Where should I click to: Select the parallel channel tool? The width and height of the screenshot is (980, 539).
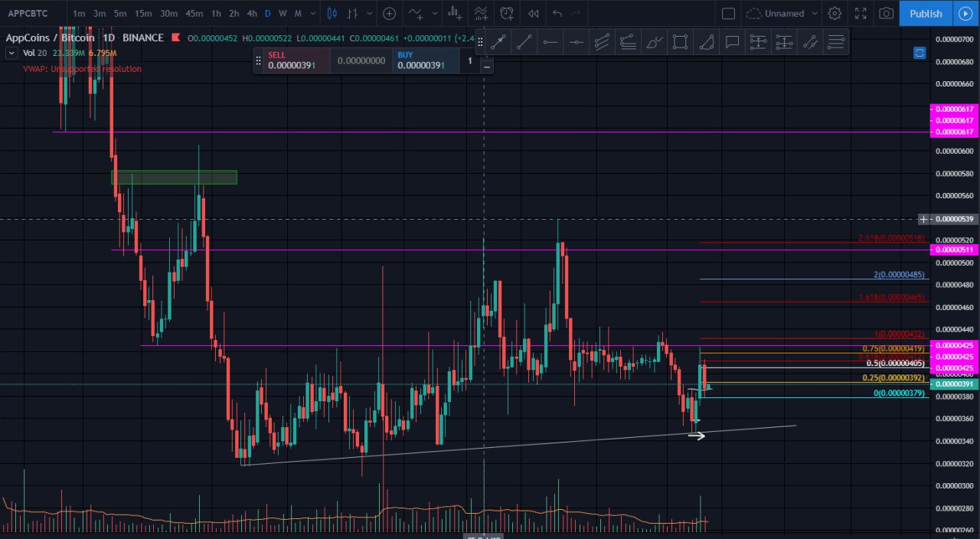point(602,43)
